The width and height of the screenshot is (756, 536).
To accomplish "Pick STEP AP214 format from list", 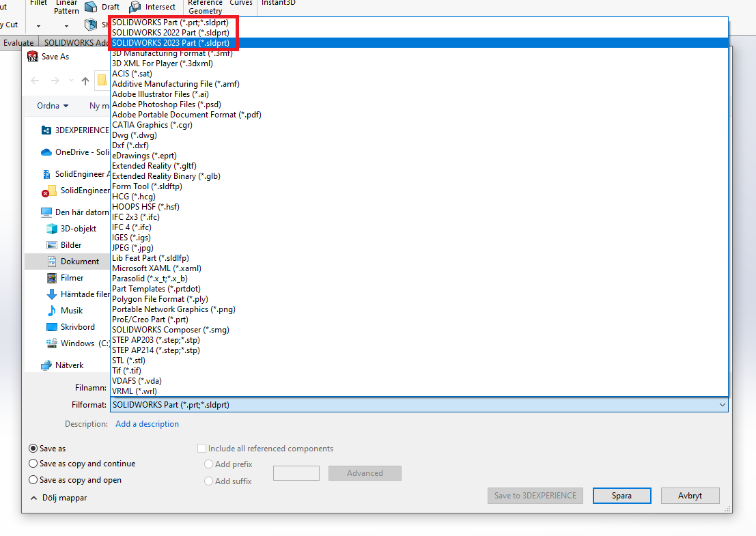I will 156,350.
